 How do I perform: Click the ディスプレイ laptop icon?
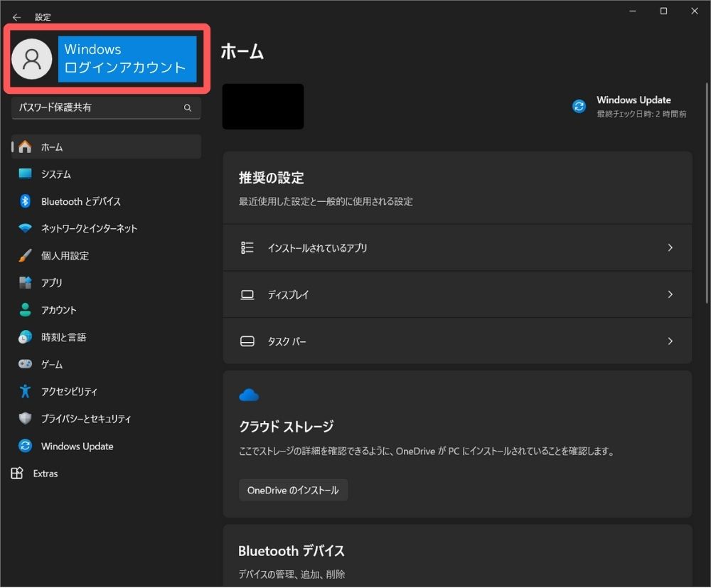tap(247, 294)
